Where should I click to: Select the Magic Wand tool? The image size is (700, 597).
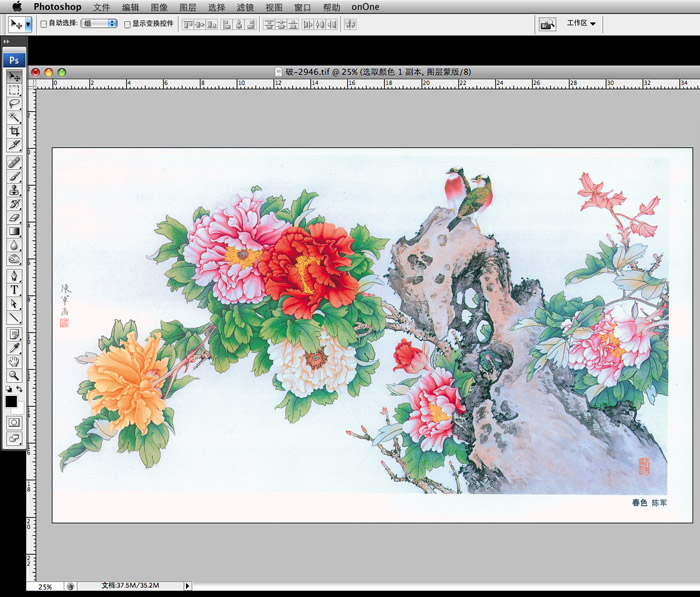click(14, 117)
